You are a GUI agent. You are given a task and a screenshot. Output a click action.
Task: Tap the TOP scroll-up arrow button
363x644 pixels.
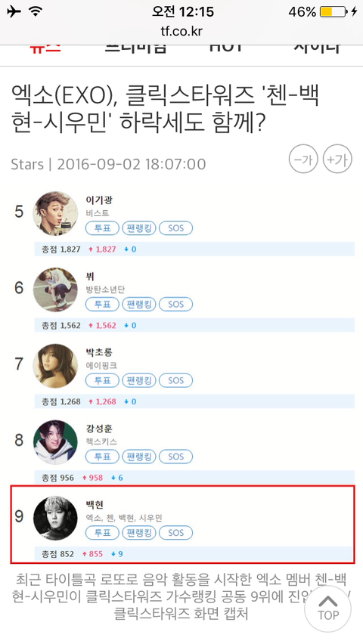coord(327,608)
